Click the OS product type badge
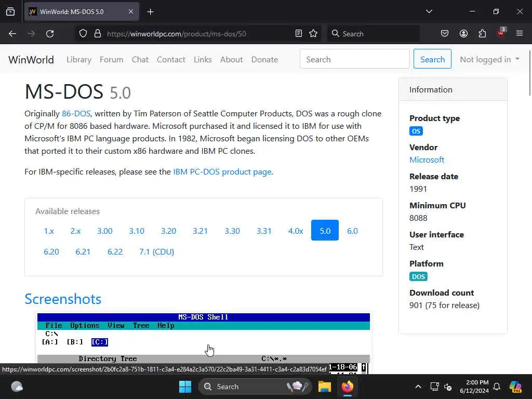Viewport: 532px width, 399px height. 416,131
